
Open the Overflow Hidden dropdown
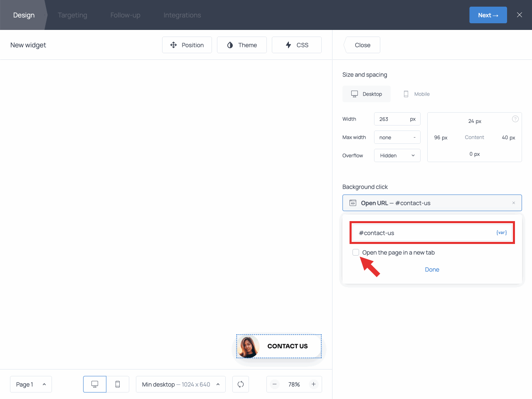pyautogui.click(x=397, y=155)
